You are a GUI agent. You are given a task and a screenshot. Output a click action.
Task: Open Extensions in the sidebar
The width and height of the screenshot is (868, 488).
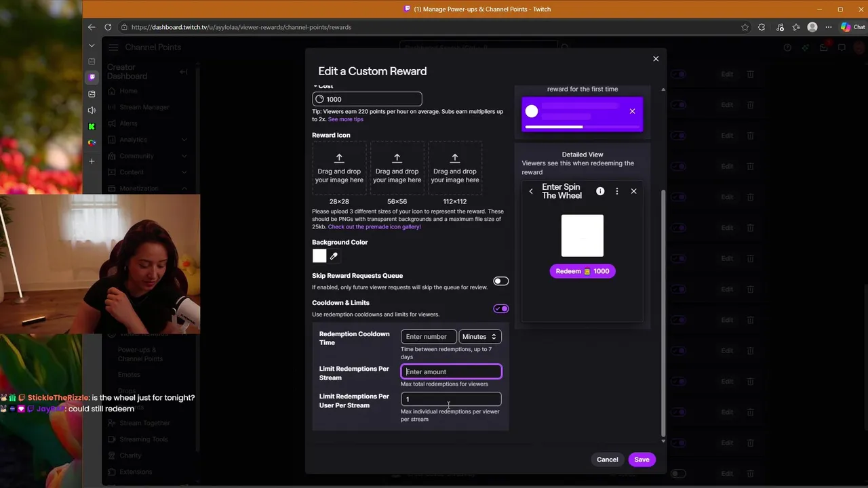(135, 472)
